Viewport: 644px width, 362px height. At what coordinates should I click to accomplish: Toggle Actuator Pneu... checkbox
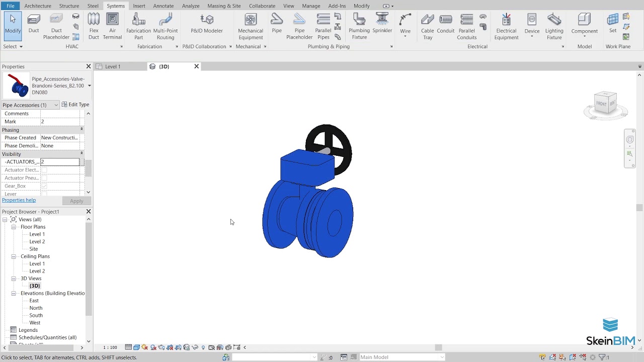[44, 178]
